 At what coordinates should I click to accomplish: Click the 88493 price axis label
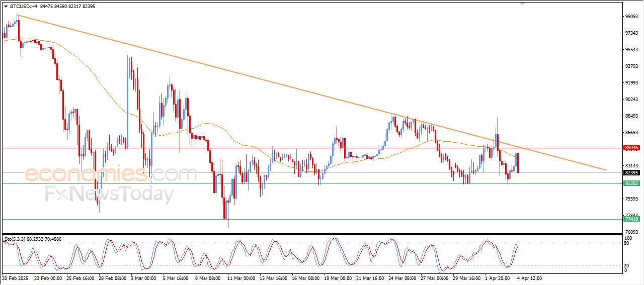pyautogui.click(x=631, y=116)
